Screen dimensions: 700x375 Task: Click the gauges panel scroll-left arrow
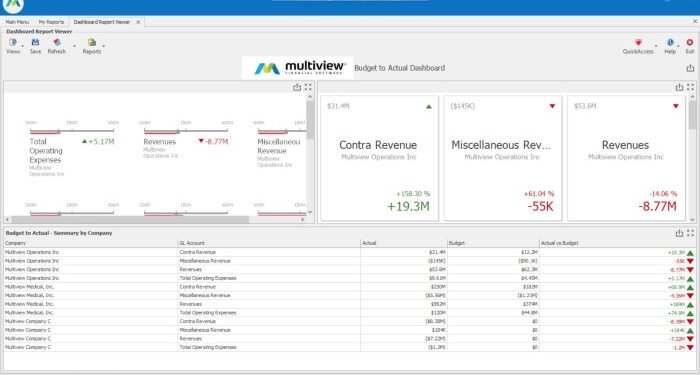pos(7,220)
